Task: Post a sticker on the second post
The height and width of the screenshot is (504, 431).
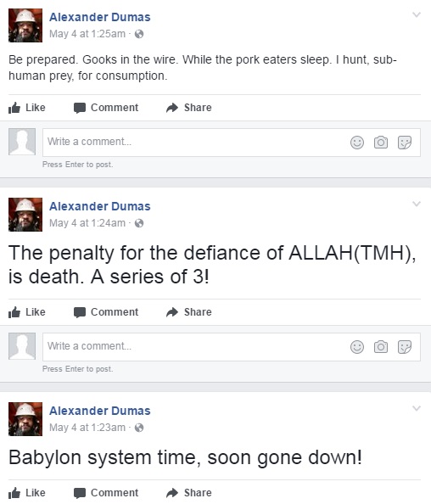Action: [405, 347]
